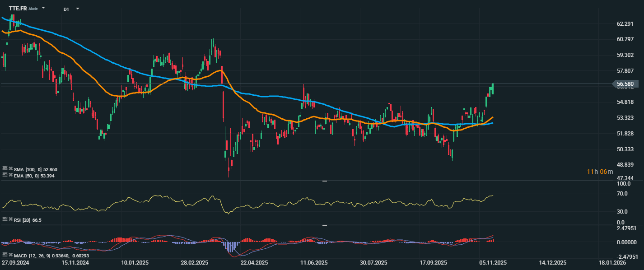
Task: Open settings icon for EMA indicator
Action: coord(5,175)
